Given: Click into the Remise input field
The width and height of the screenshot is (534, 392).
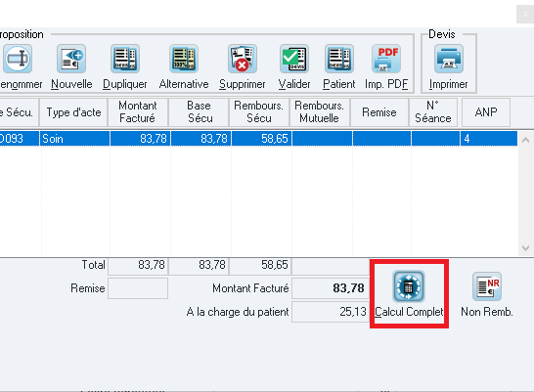Looking at the screenshot, I should pyautogui.click(x=138, y=288).
